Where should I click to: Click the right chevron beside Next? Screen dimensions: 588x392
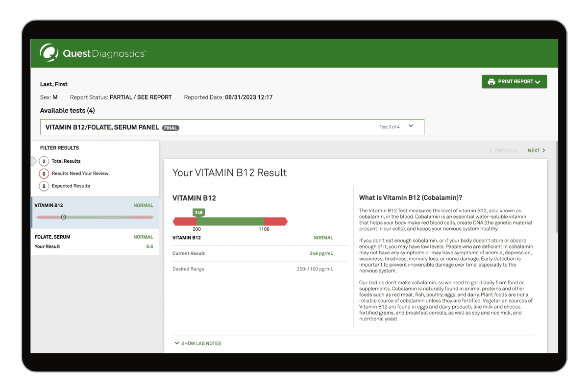click(x=543, y=150)
